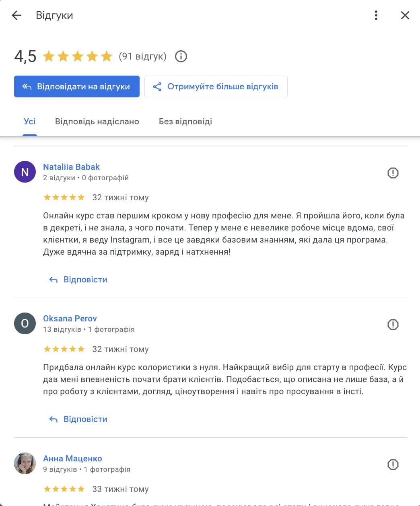Screen dimensions: 420x506
Task: Click Oksana Perov's gray avatar
Action: (25, 324)
